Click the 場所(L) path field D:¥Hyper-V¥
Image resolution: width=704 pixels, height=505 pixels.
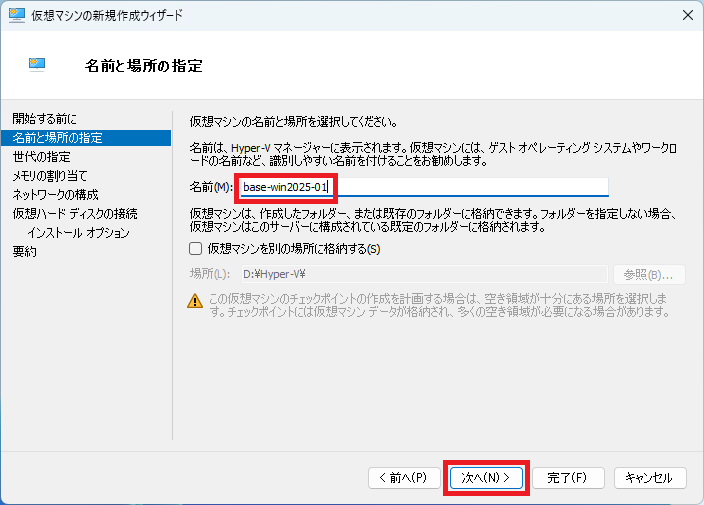[x=424, y=274]
